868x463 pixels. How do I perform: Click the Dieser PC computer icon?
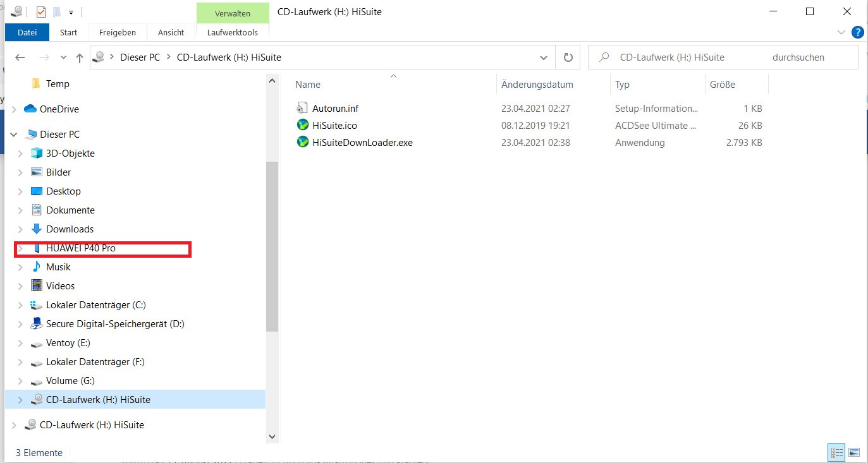tap(30, 135)
